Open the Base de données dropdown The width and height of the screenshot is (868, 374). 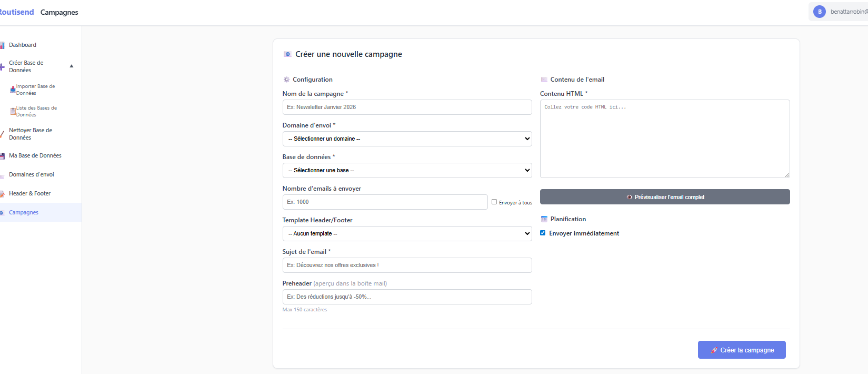(407, 170)
